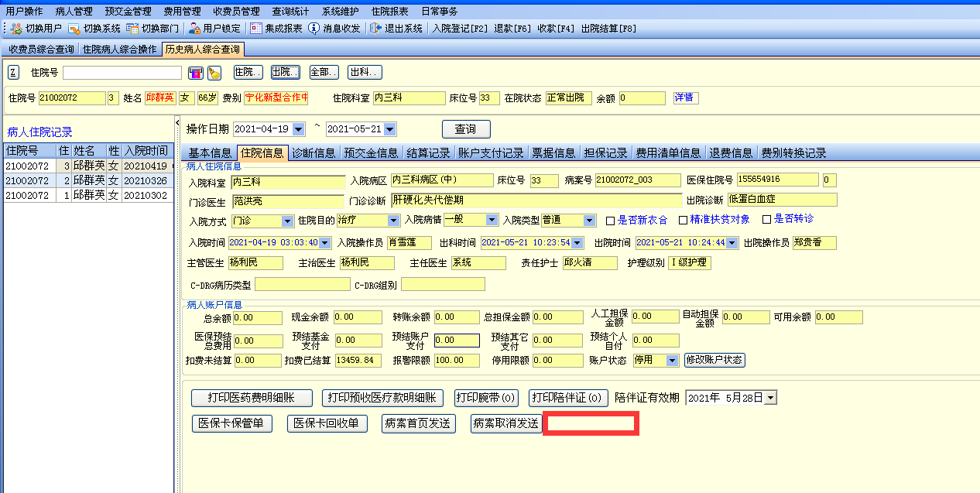The width and height of the screenshot is (980, 493).
Task: Click the 切换部门 switch department icon
Action: 132,28
